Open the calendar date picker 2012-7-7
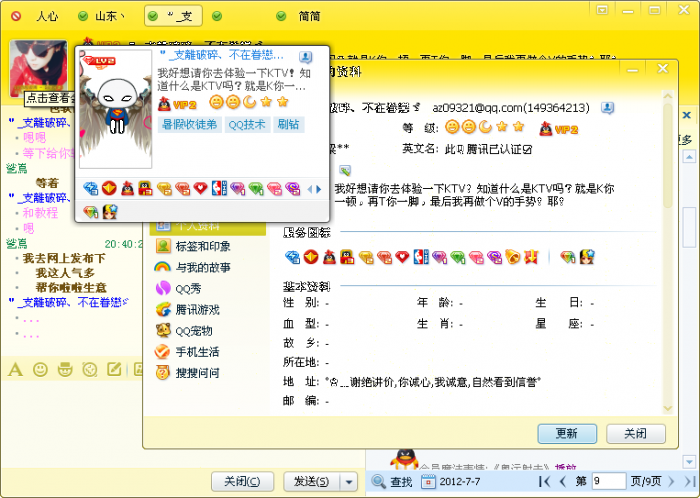 (429, 481)
